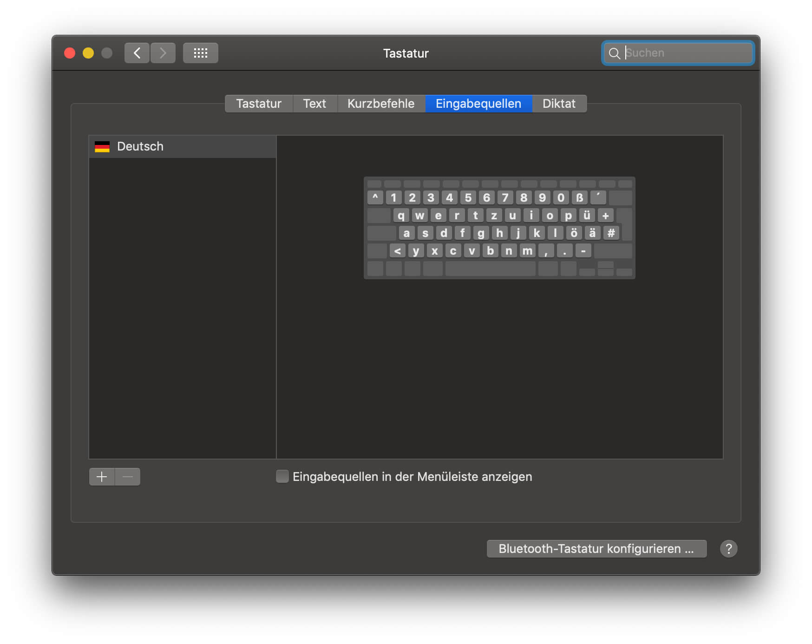This screenshot has height=644, width=812.
Task: Click the # key on keyboard preview
Action: [x=611, y=233]
